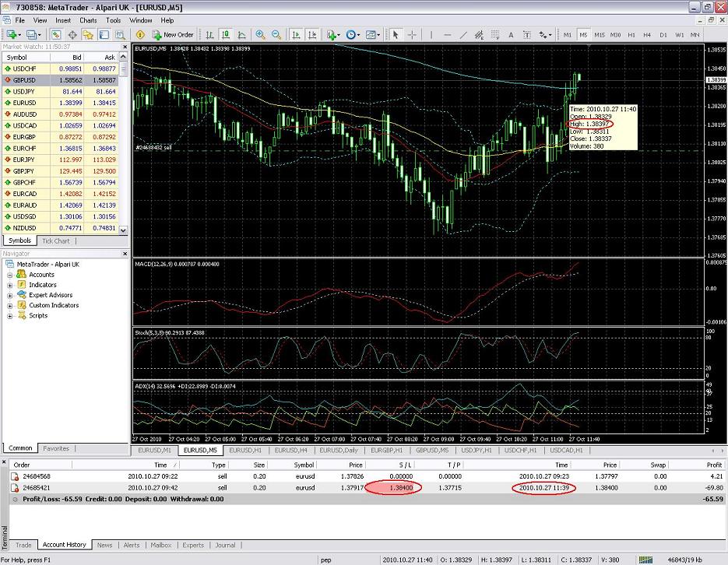Open the Tick Chart tab
728x565 pixels.
tap(55, 240)
